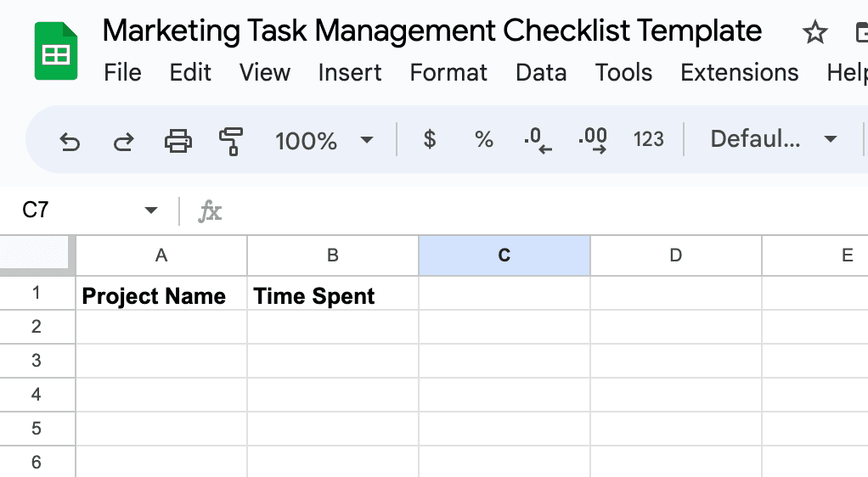Apply percent format to cell
This screenshot has width=868, height=477.
pyautogui.click(x=484, y=140)
